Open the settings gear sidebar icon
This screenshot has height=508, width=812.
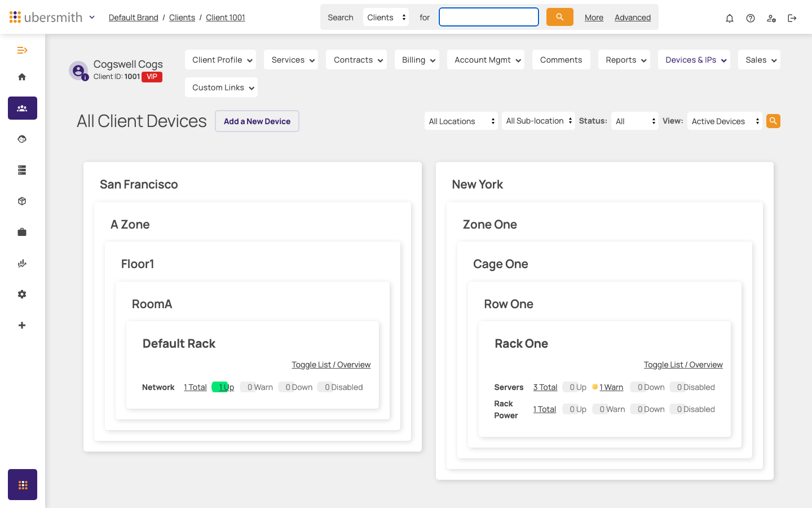click(22, 294)
